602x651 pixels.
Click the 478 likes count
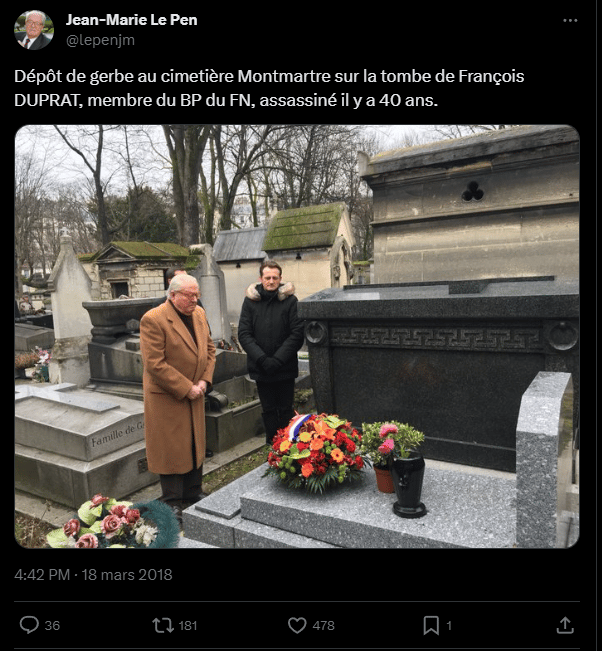[323, 625]
